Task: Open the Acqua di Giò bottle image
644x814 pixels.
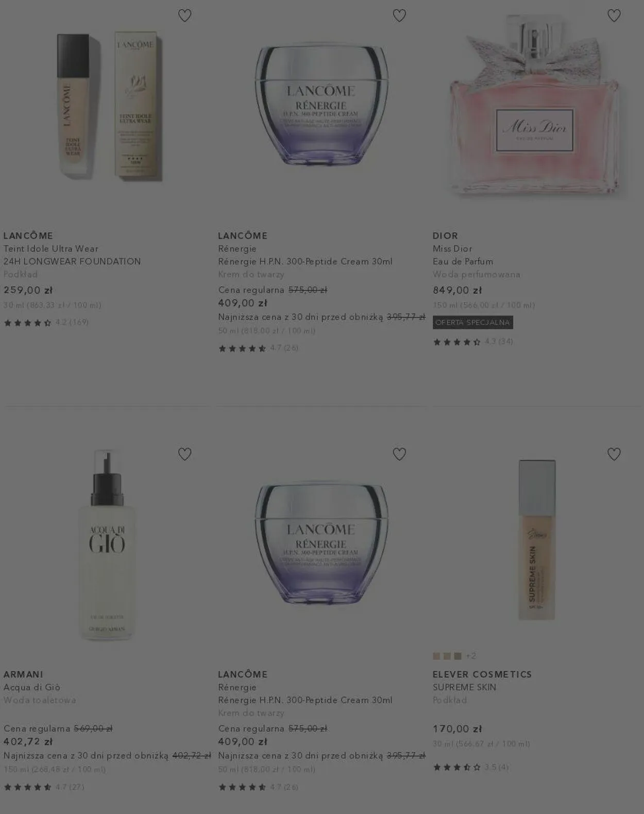Action: point(107,545)
